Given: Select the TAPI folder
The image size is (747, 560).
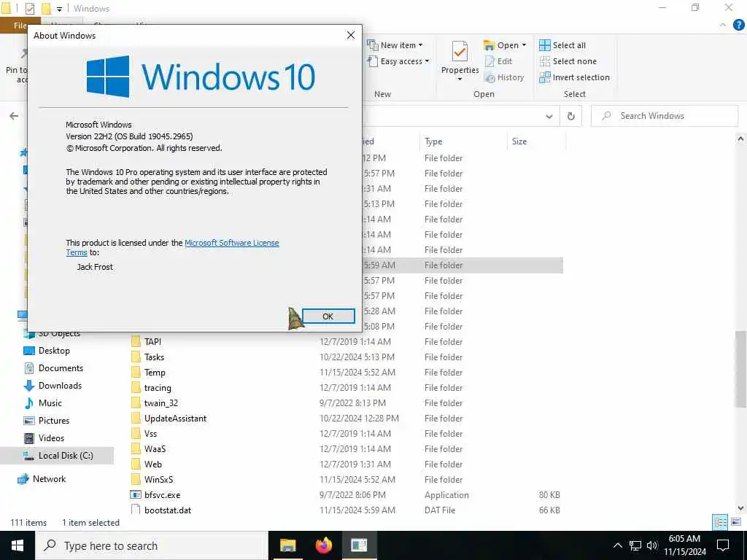Looking at the screenshot, I should tap(153, 342).
